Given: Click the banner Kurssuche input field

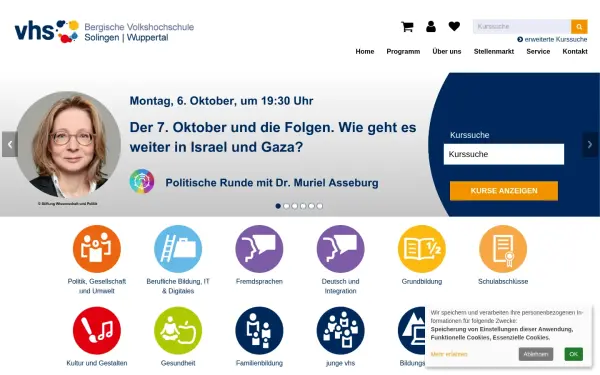Looking at the screenshot, I should (x=504, y=154).
